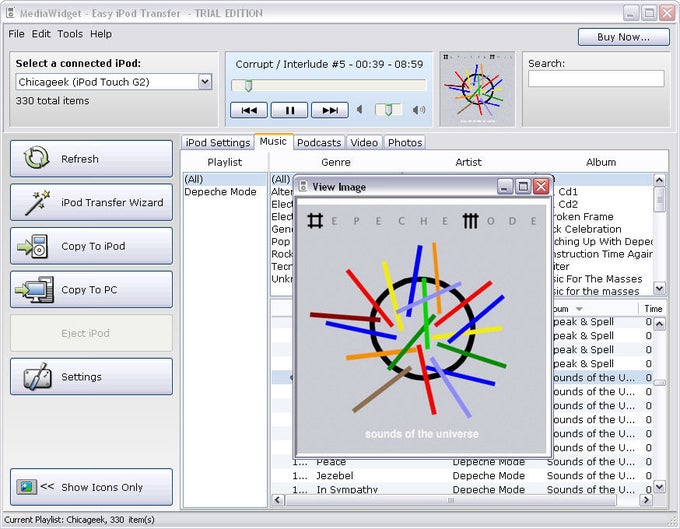Click the Copy To iPod button

91,246
